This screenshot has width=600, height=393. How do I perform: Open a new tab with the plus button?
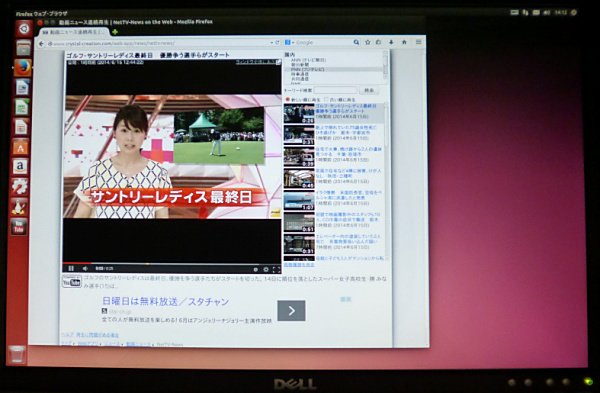pyautogui.click(x=115, y=32)
